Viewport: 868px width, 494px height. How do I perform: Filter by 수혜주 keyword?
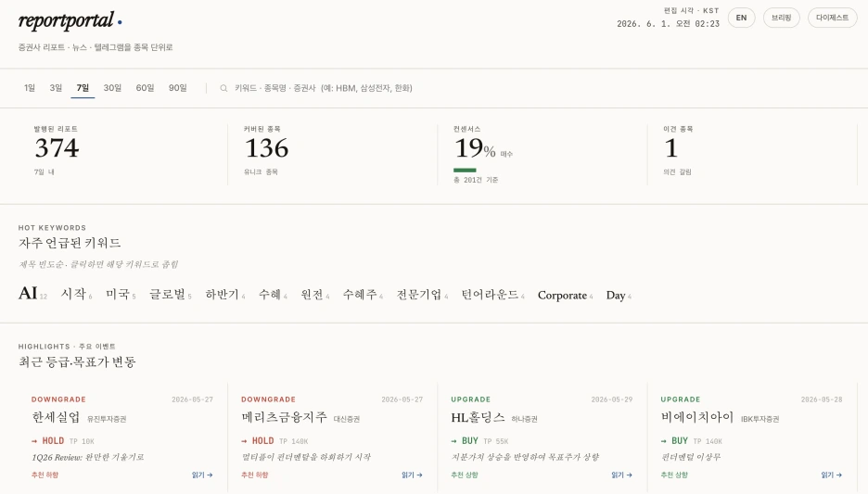[363, 295]
